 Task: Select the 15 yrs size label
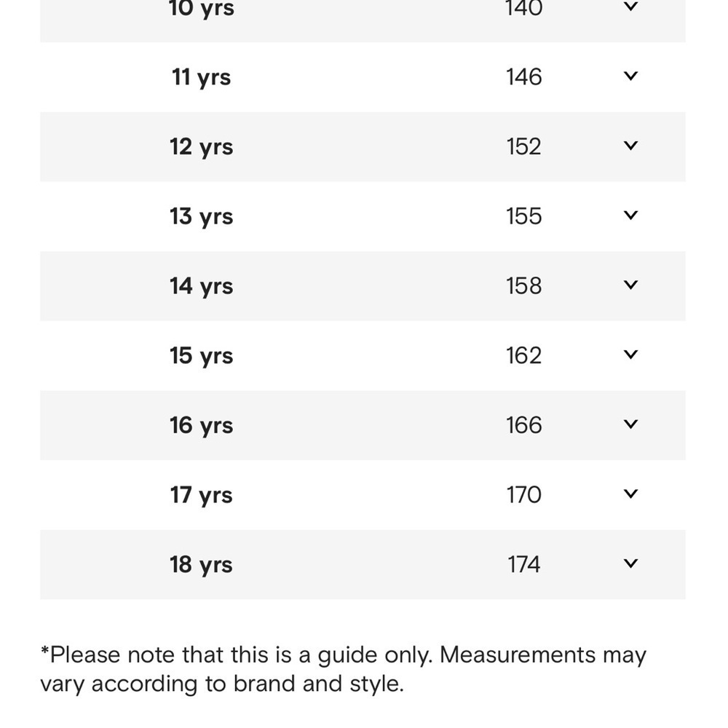(201, 356)
